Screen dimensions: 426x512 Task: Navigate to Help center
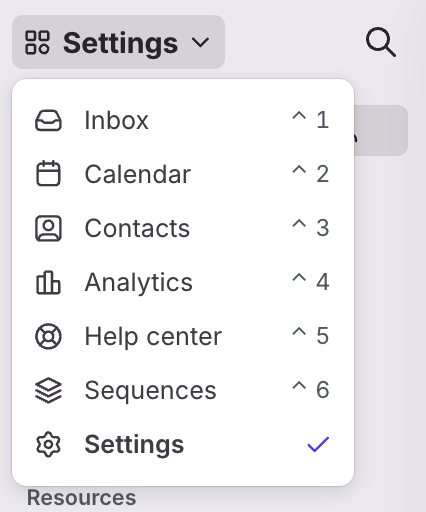point(183,336)
